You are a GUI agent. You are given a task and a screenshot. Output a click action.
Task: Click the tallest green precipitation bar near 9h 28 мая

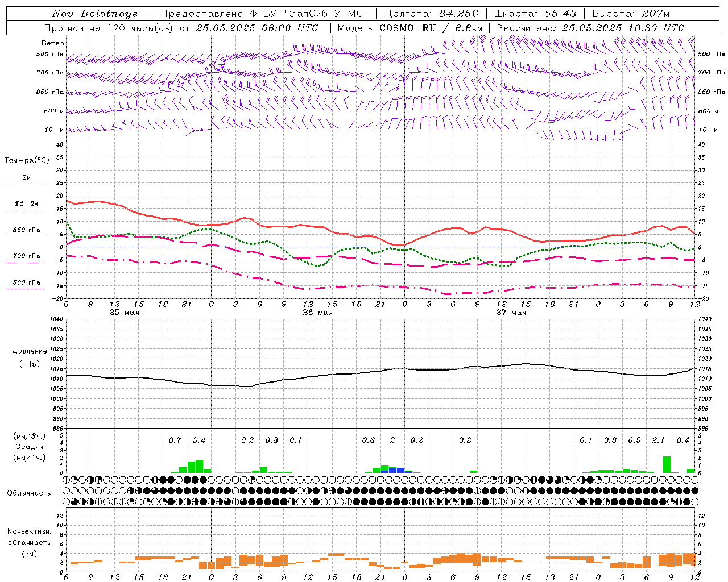tap(667, 464)
